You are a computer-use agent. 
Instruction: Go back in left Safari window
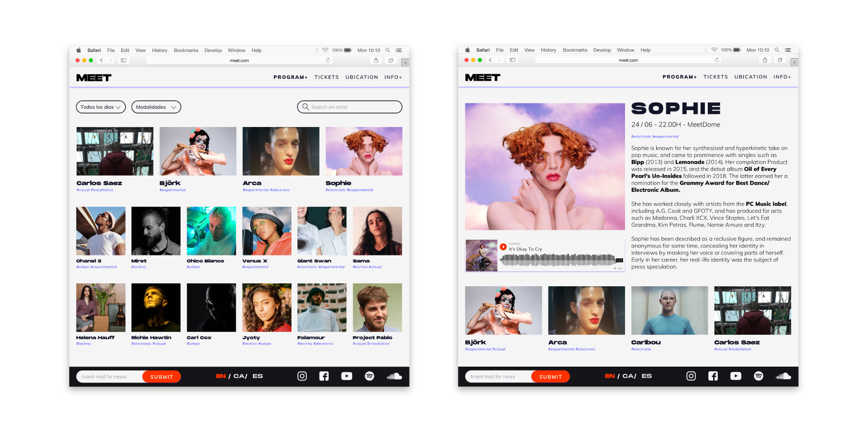point(102,60)
